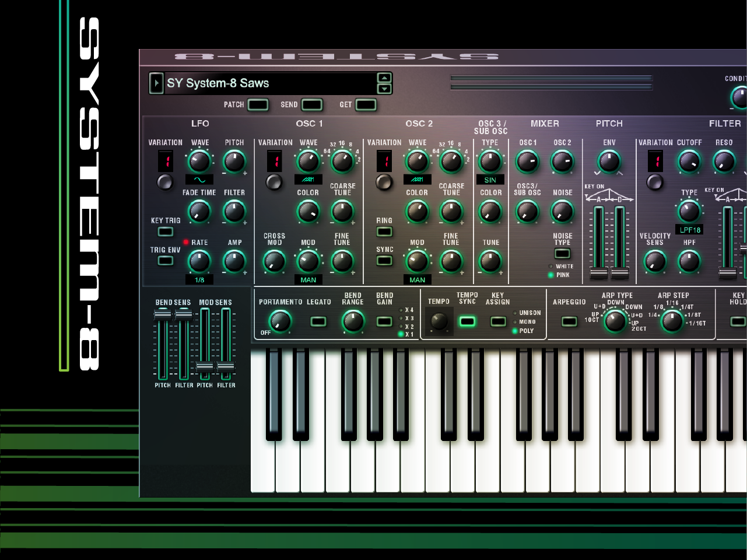The image size is (747, 560).
Task: Click the LFO variation number display
Action: (x=165, y=162)
